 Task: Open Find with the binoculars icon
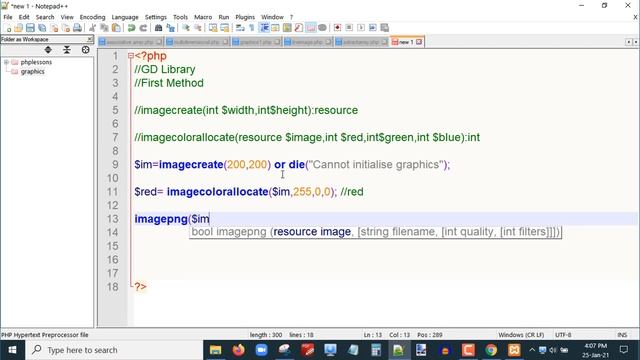(x=158, y=28)
